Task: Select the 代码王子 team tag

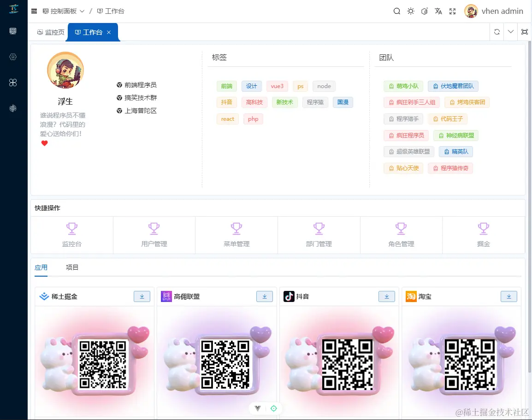Action: click(448, 119)
